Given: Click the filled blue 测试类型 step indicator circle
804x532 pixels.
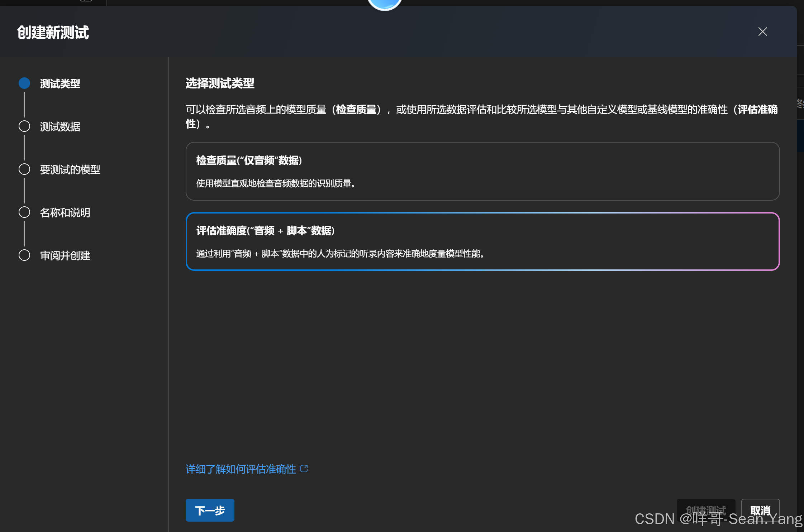Looking at the screenshot, I should (x=24, y=83).
